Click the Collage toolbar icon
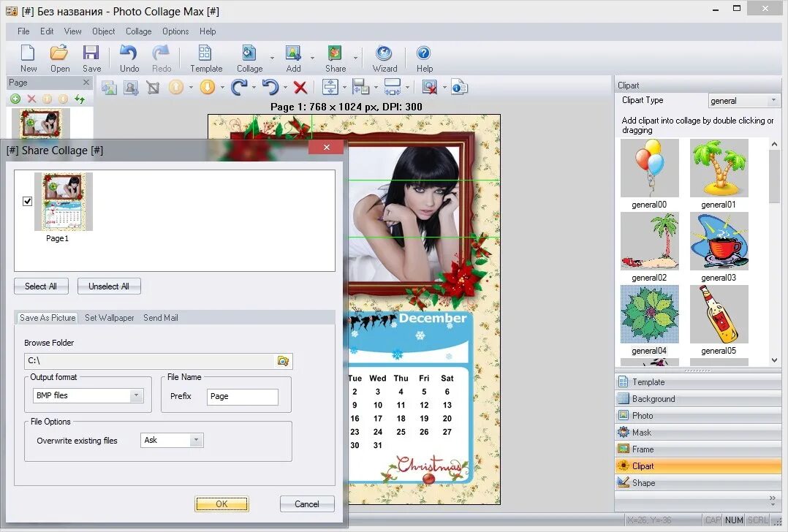Screen dimensions: 788x532 coord(249,58)
